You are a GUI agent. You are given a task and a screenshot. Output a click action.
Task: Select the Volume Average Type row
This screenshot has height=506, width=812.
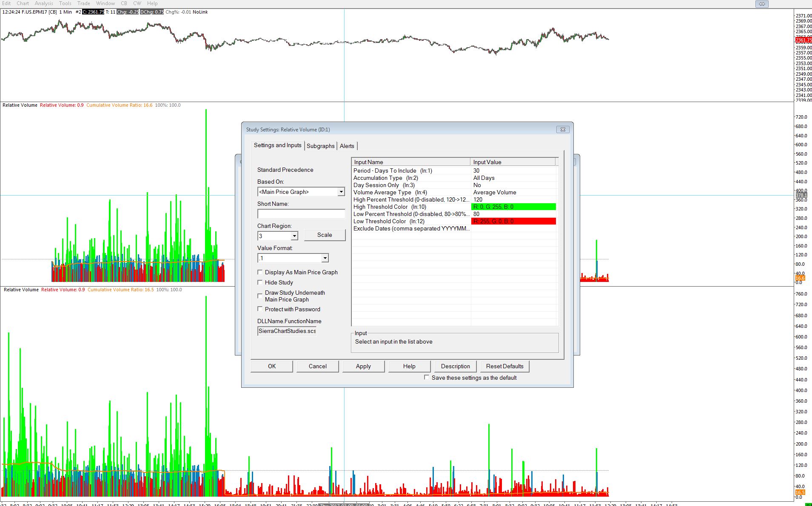pyautogui.click(x=454, y=193)
